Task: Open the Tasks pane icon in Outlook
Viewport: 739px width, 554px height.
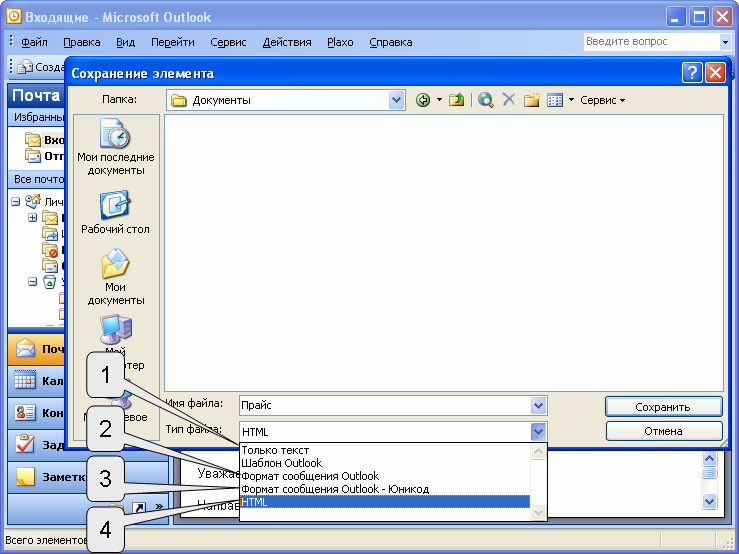Action: click(25, 444)
